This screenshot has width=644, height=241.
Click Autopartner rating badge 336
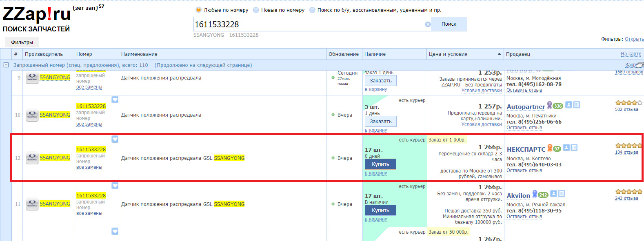pyautogui.click(x=558, y=106)
